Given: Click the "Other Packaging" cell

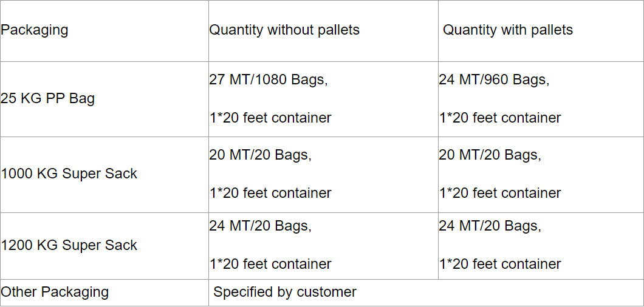Looking at the screenshot, I should point(55,292).
